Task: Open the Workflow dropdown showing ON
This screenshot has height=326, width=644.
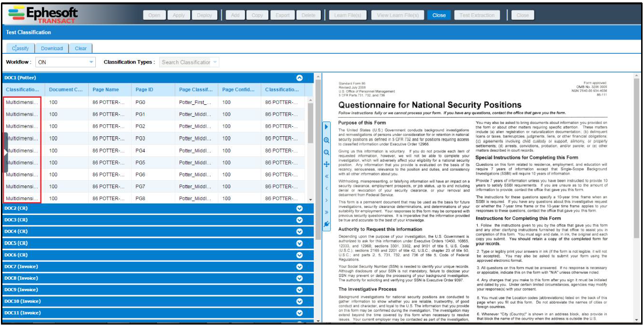Action: pyautogui.click(x=66, y=62)
